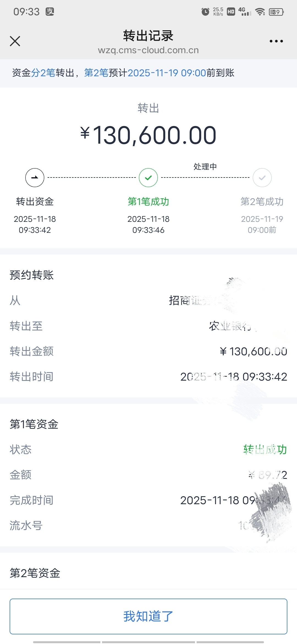
Task: Select the 第2笔资金 section header
Action: [x=35, y=573]
